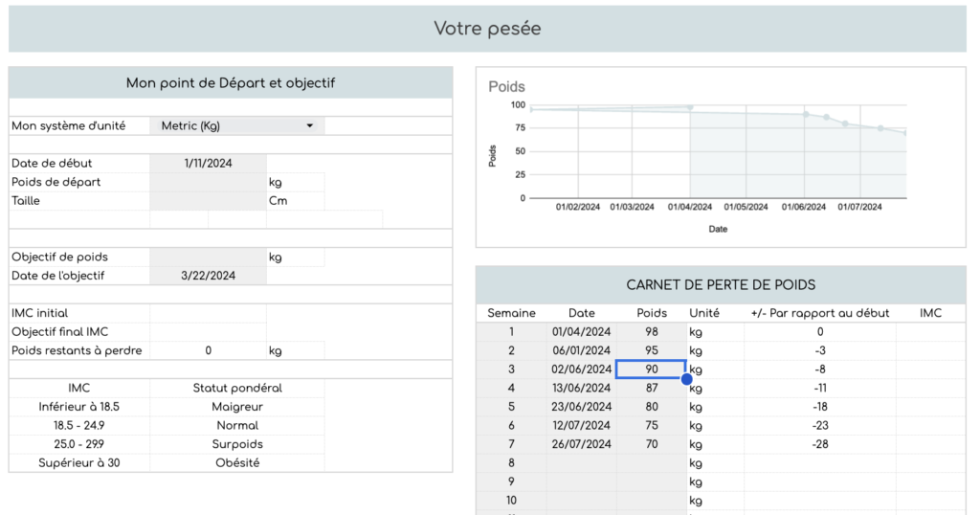Select the CARNET DE PERTE DE POIDS header
Screen dimensions: 980x515
point(720,285)
